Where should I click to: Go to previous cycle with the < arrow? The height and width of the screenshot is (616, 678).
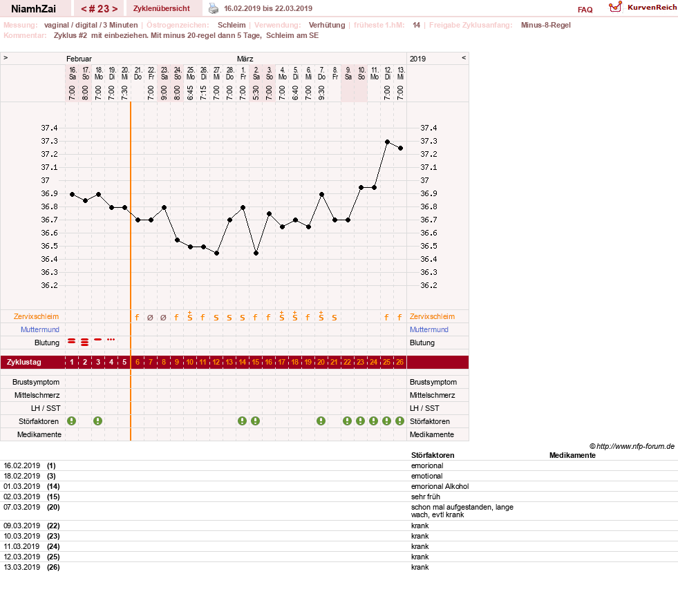(x=84, y=9)
